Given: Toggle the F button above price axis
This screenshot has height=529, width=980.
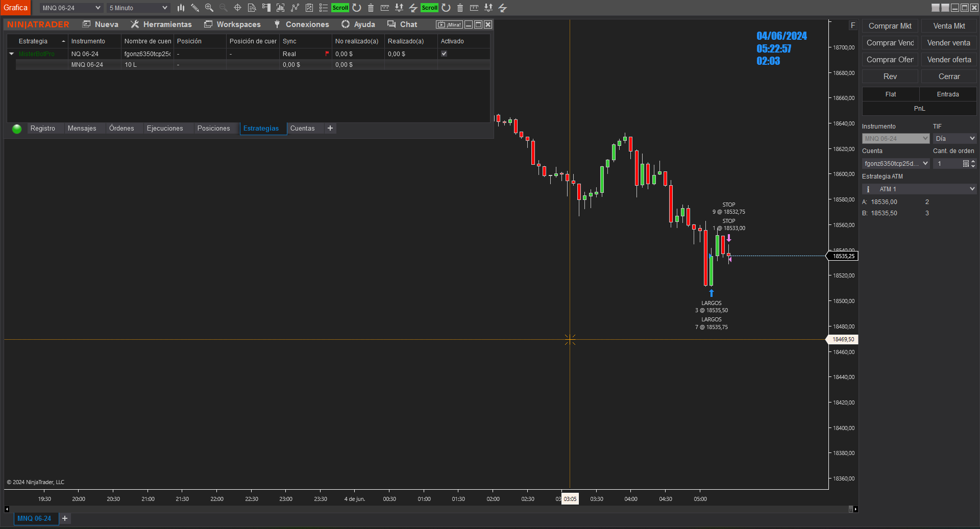Looking at the screenshot, I should pyautogui.click(x=853, y=26).
